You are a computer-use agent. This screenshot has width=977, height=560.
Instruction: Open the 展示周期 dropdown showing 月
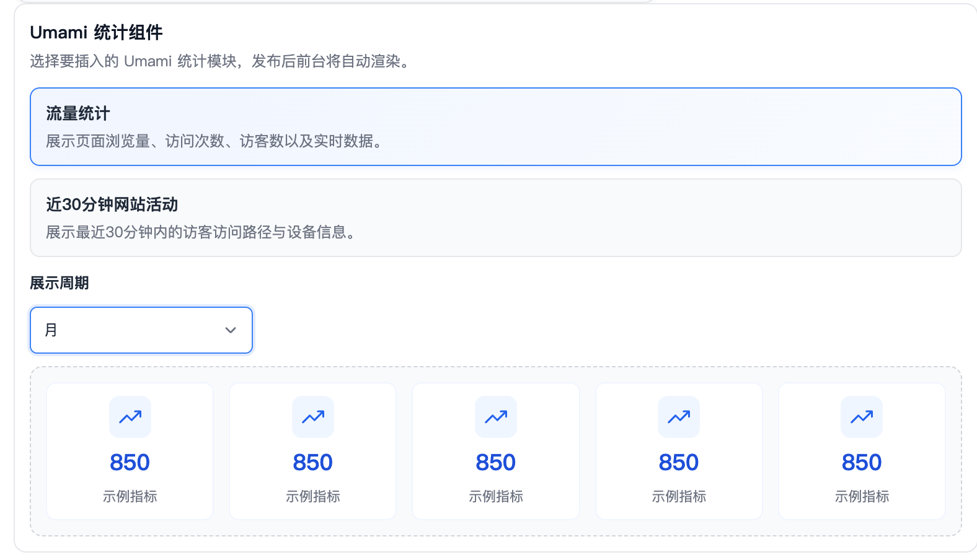(x=141, y=330)
